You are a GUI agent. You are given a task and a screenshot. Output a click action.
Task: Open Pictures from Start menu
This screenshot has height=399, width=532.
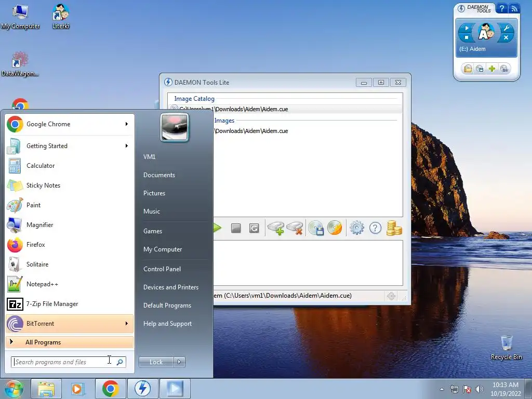[x=154, y=193]
